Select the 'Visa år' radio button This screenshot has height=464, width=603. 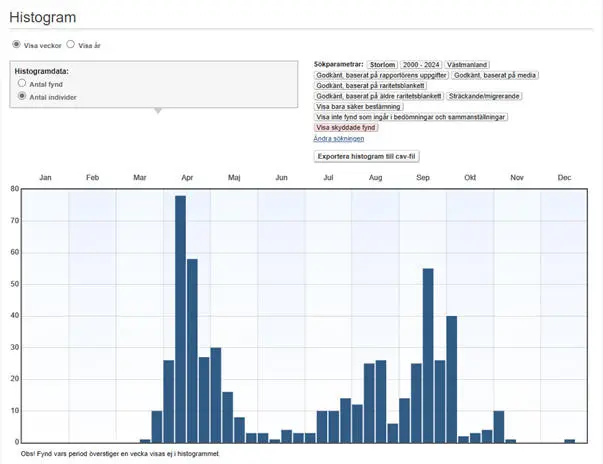(x=70, y=45)
